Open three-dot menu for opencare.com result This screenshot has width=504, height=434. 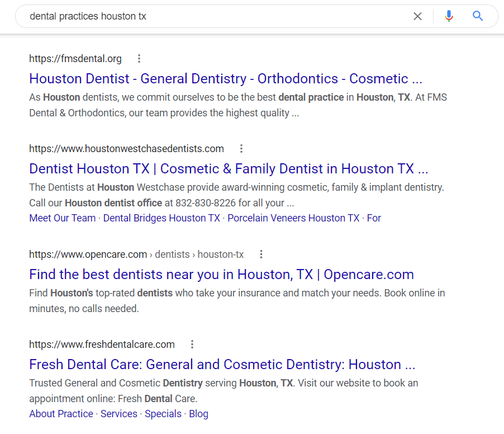click(x=261, y=254)
